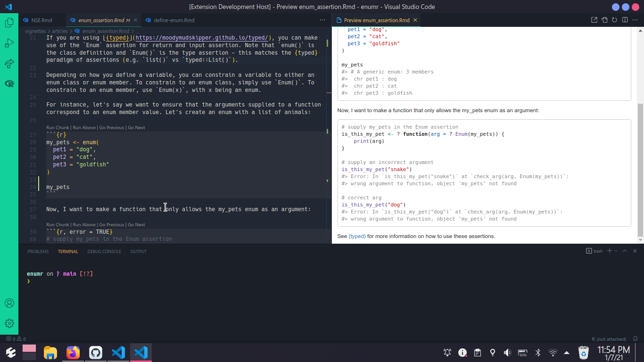Open the {typed} link in the preview
The image size is (644, 362).
(x=357, y=236)
